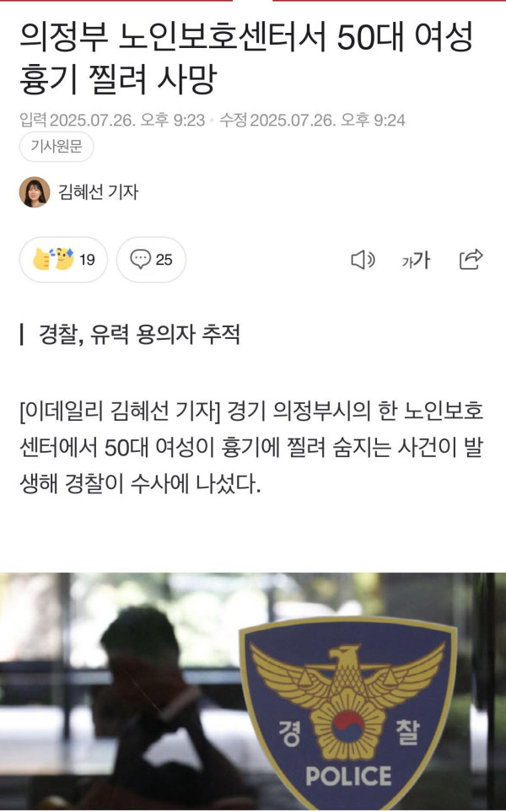Screen dimensions: 506x812
Task: Select the reaction count 19
Action: pos(87,260)
